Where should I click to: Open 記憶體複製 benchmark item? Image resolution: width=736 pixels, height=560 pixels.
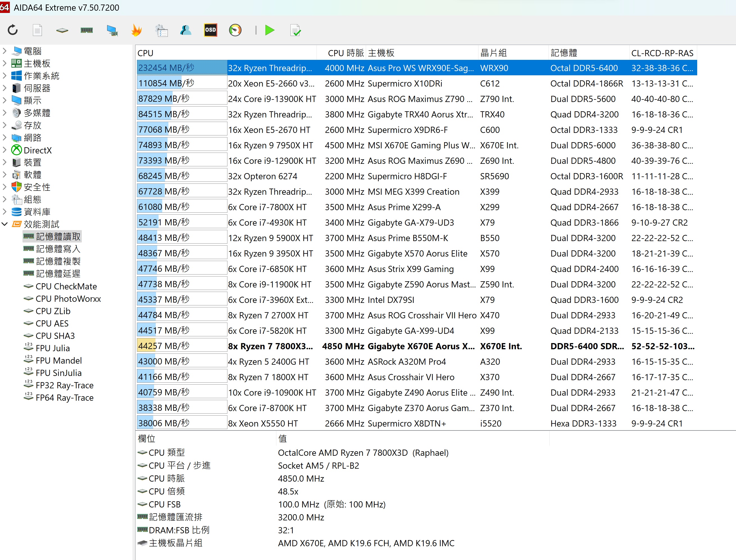[x=52, y=261]
